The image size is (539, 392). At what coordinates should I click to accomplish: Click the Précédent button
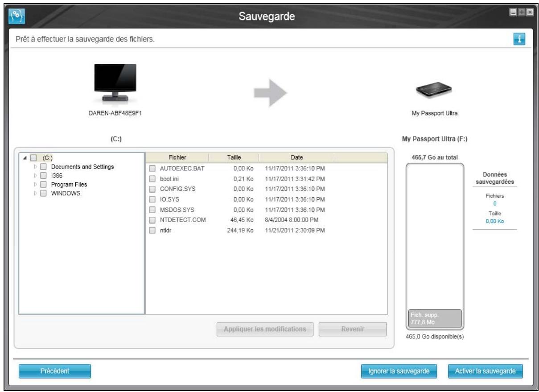[54, 371]
